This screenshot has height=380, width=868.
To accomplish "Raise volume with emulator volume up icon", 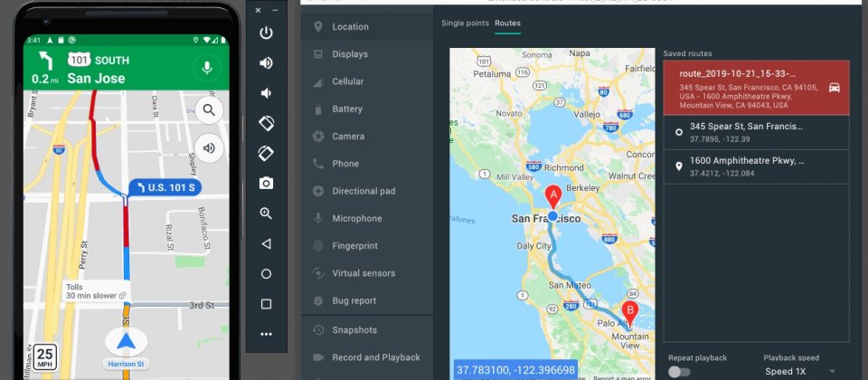I will pos(266,62).
